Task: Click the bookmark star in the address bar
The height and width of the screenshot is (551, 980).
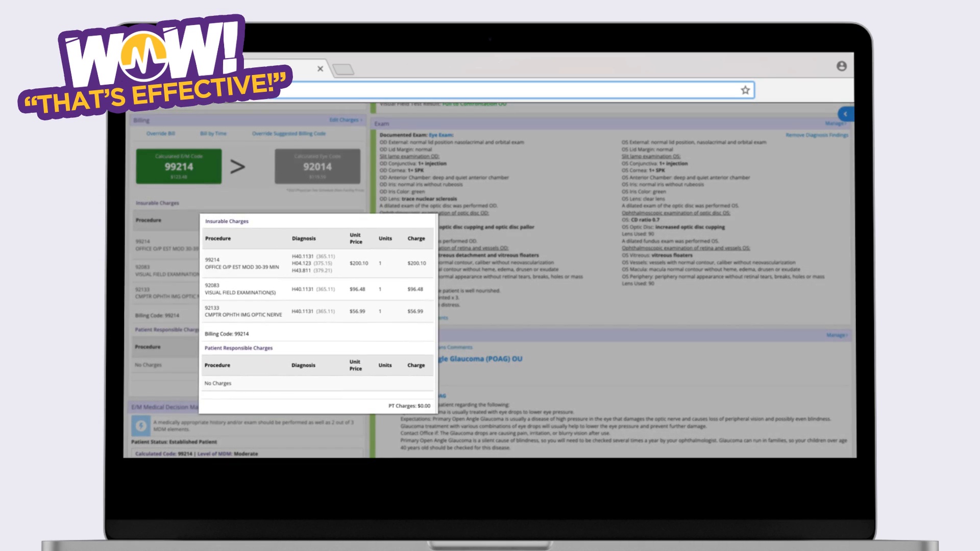Action: coord(745,90)
